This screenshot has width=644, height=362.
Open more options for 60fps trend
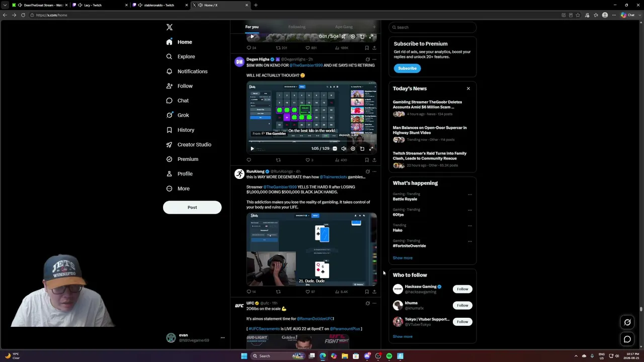click(x=470, y=210)
